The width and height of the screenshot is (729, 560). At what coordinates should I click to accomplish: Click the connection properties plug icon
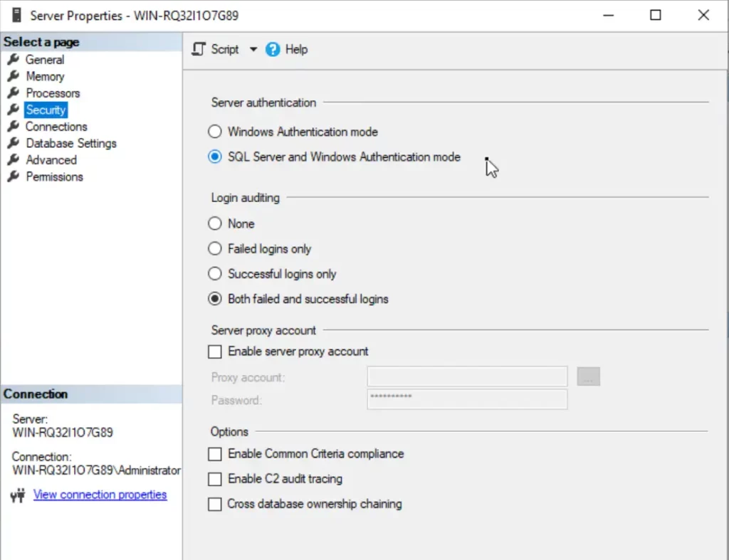(18, 495)
